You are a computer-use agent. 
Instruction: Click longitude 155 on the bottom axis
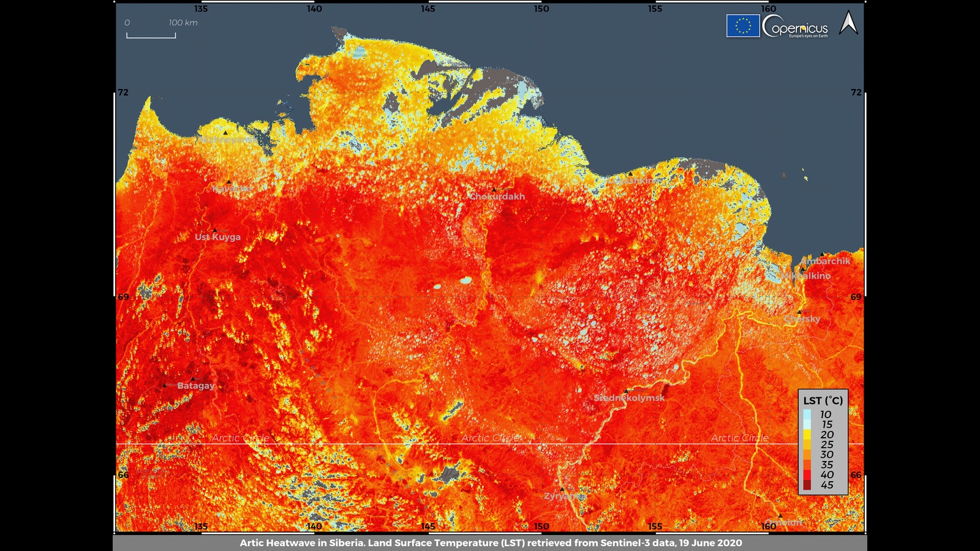tap(655, 527)
